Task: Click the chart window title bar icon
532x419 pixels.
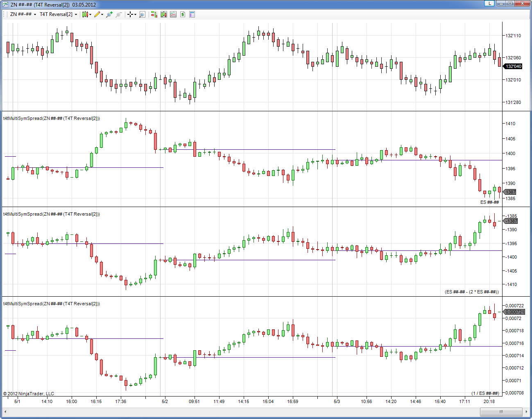Action: pos(5,5)
